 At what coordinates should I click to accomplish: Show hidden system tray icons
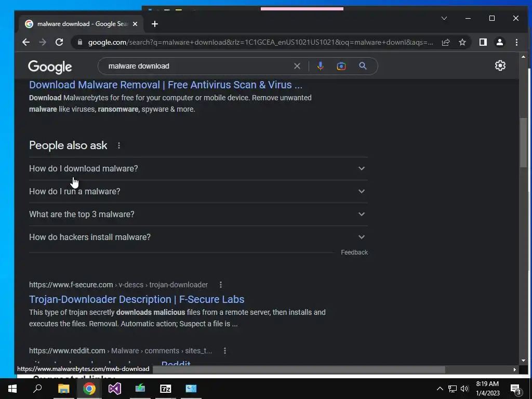point(440,389)
